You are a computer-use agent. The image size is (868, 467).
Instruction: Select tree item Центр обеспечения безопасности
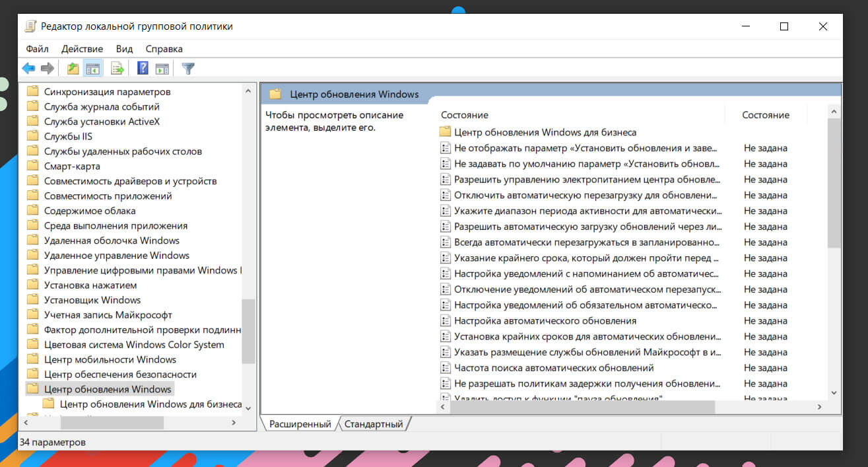pos(120,374)
